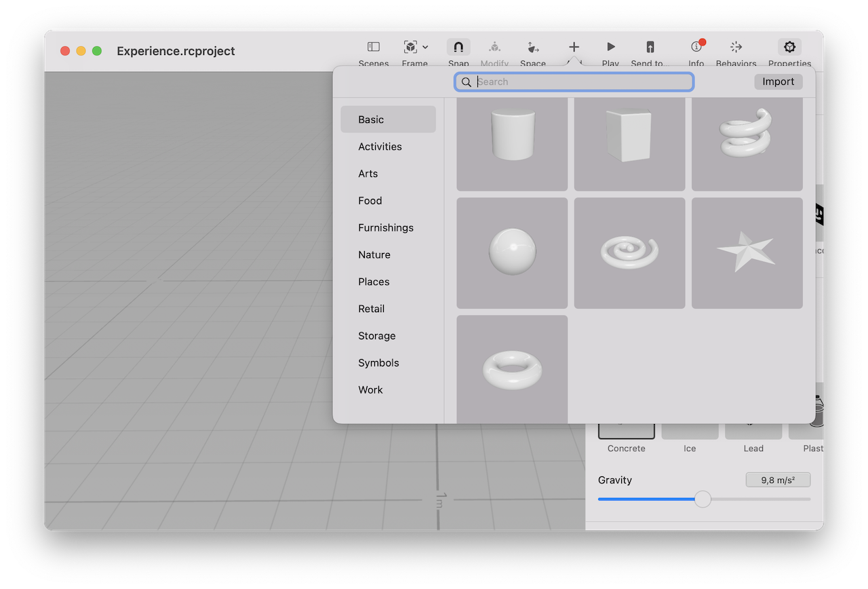
Task: Select the Concrete material swatch
Action: coord(626,432)
